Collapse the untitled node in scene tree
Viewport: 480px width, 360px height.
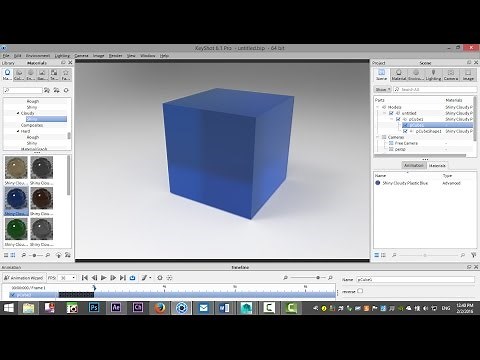(384, 113)
